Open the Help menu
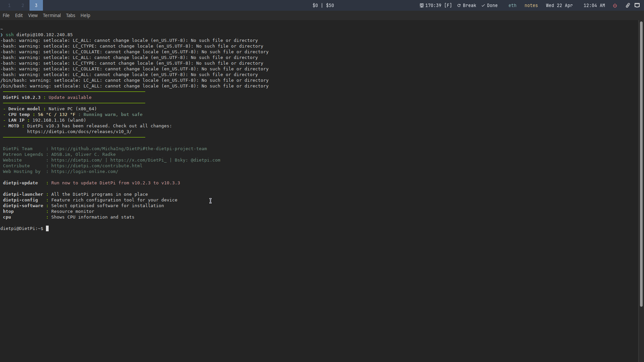644x362 pixels. (85, 16)
